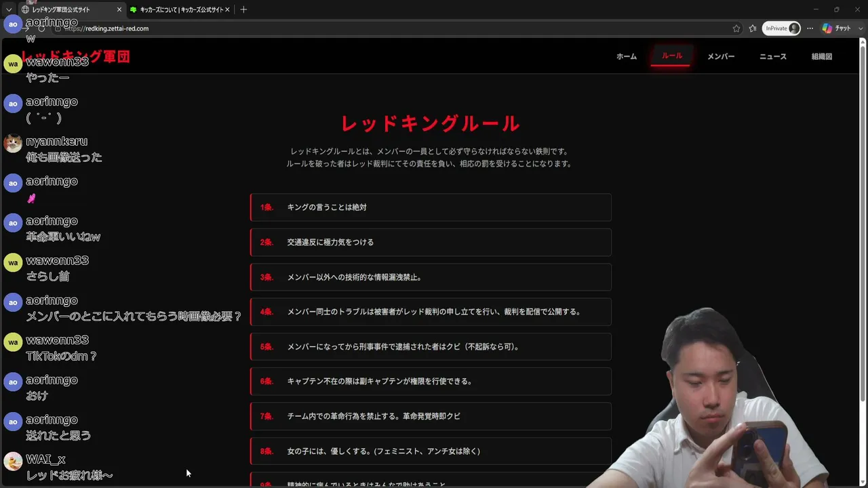Open the tab search dropdown arrow

9,9
